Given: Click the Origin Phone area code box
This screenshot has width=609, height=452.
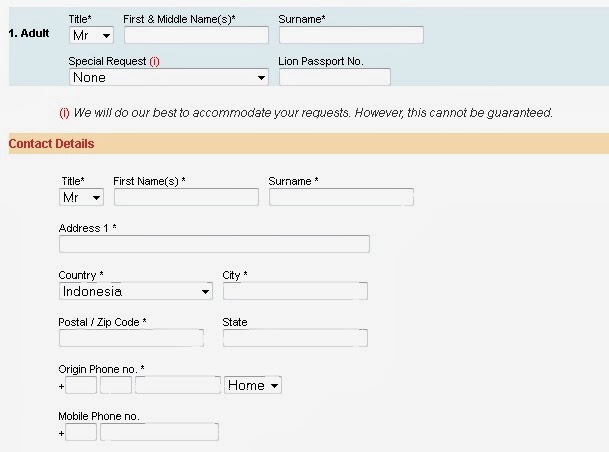Looking at the screenshot, I should [x=116, y=385].
